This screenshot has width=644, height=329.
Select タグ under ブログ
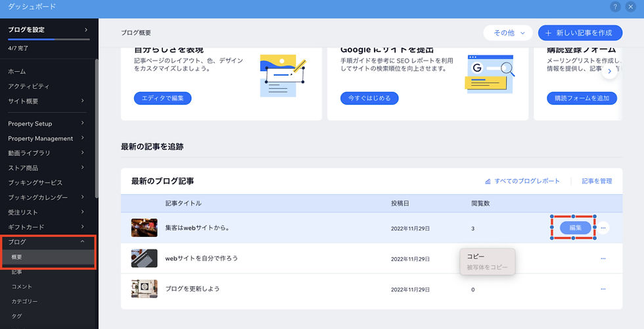point(17,316)
